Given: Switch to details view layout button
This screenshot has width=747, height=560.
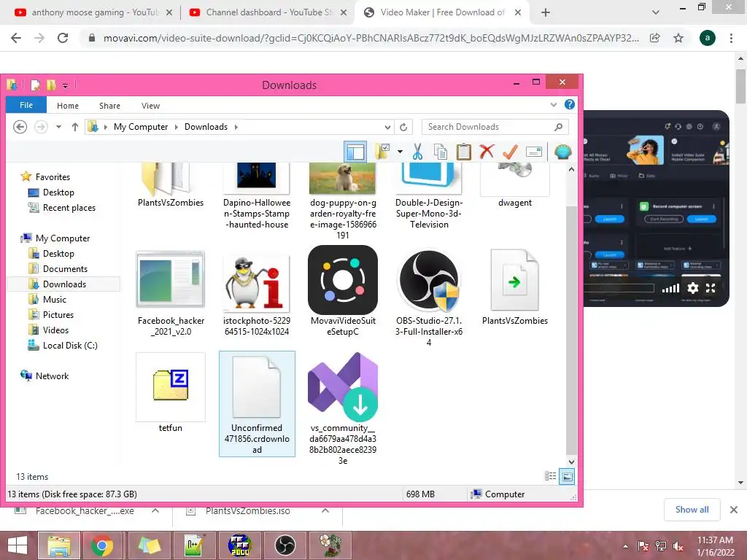Looking at the screenshot, I should coord(550,475).
